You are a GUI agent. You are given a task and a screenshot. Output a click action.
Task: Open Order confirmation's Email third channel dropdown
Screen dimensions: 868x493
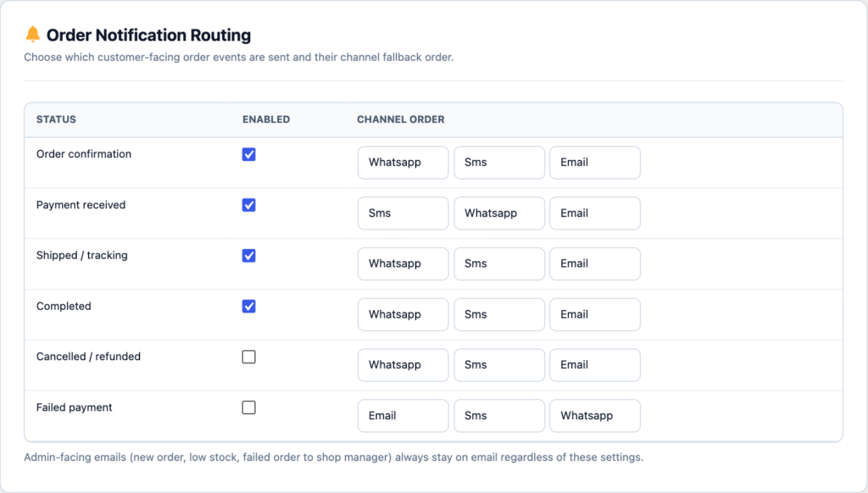(595, 163)
